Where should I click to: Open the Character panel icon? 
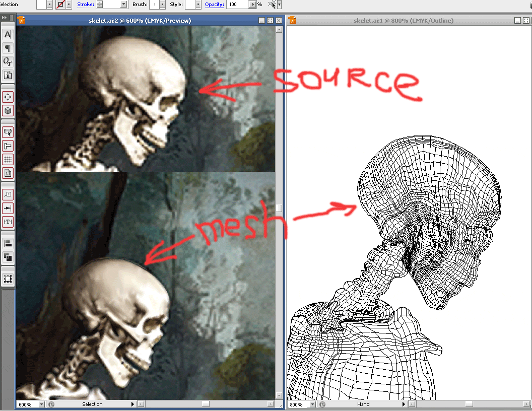(x=8, y=34)
